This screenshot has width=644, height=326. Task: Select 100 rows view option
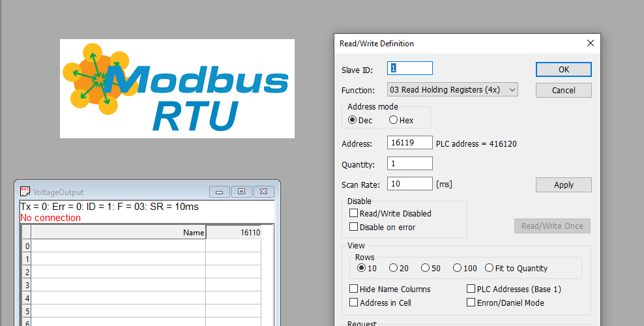465,268
